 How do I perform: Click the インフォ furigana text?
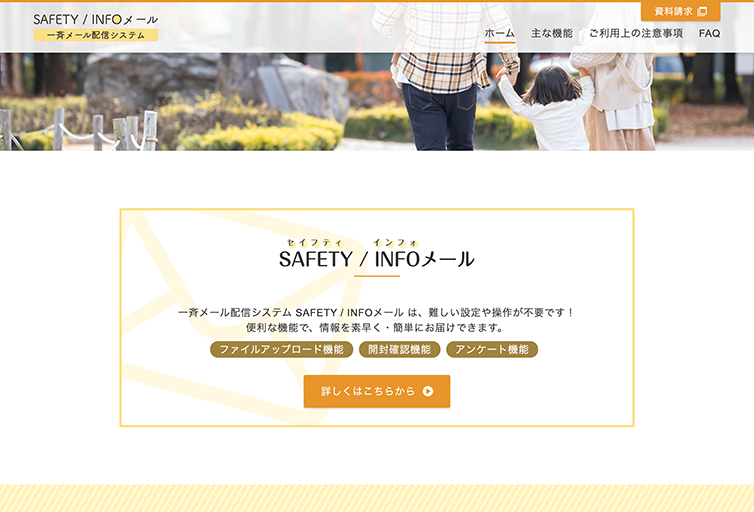(x=396, y=243)
